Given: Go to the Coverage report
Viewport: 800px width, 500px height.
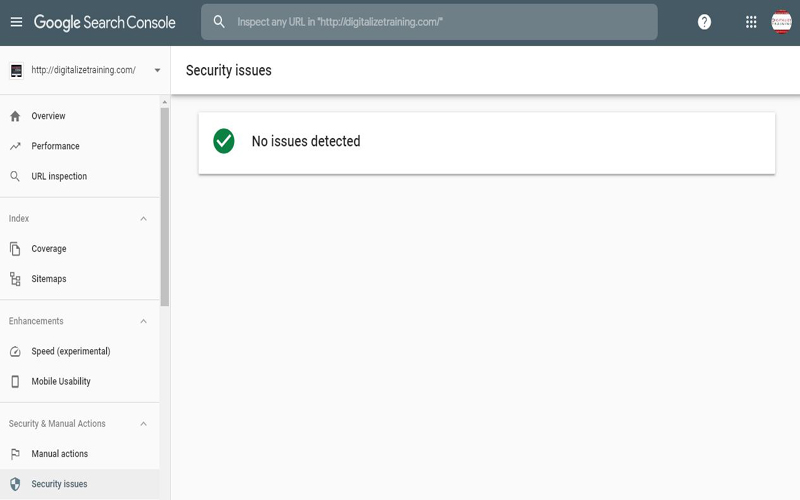Looking at the screenshot, I should [49, 249].
